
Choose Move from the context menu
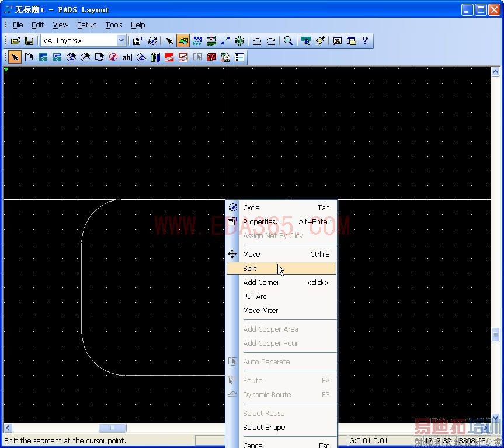(x=281, y=254)
